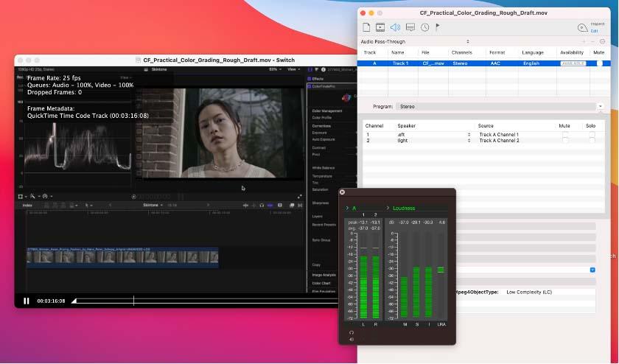Expand the Loudness meter disclosure chevron
The width and height of the screenshot is (619, 364).
pos(388,208)
